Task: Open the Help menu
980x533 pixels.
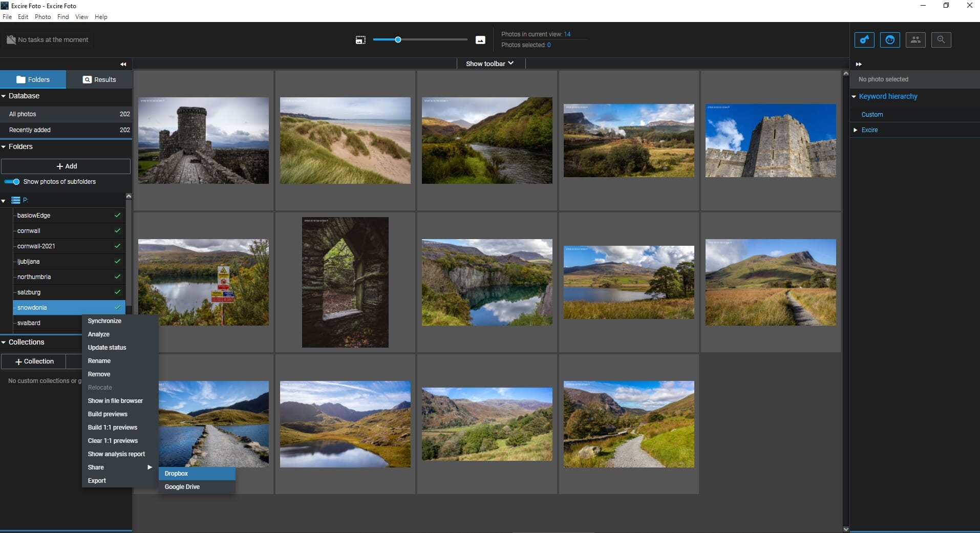Action: (x=101, y=17)
